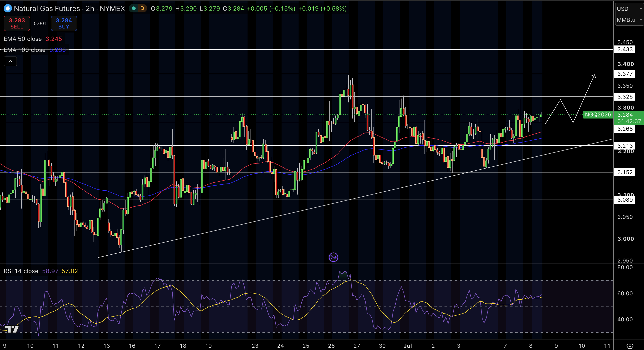Click the 3.152 price level label
Image resolution: width=644 pixels, height=350 pixels.
point(624,172)
